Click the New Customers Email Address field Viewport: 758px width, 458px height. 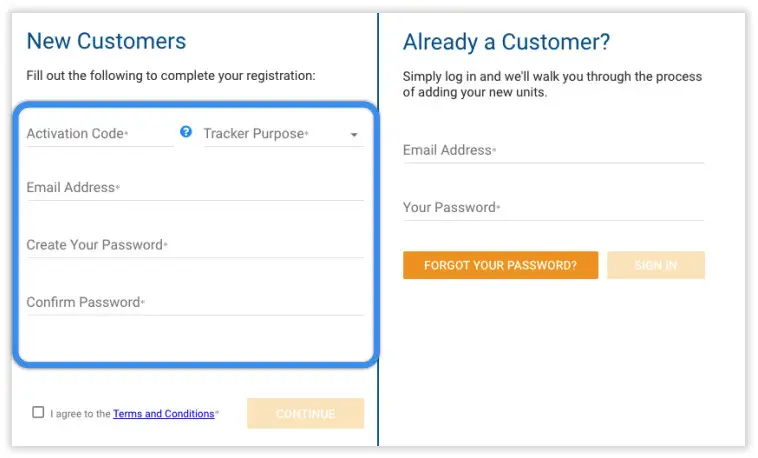tap(195, 188)
